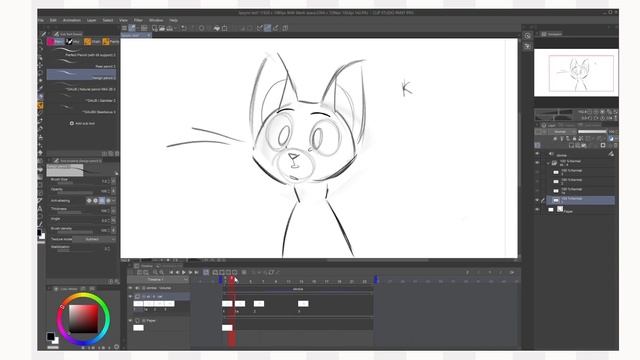The width and height of the screenshot is (640, 360).
Task: Click the first cel box on Paper track
Action: [227, 328]
